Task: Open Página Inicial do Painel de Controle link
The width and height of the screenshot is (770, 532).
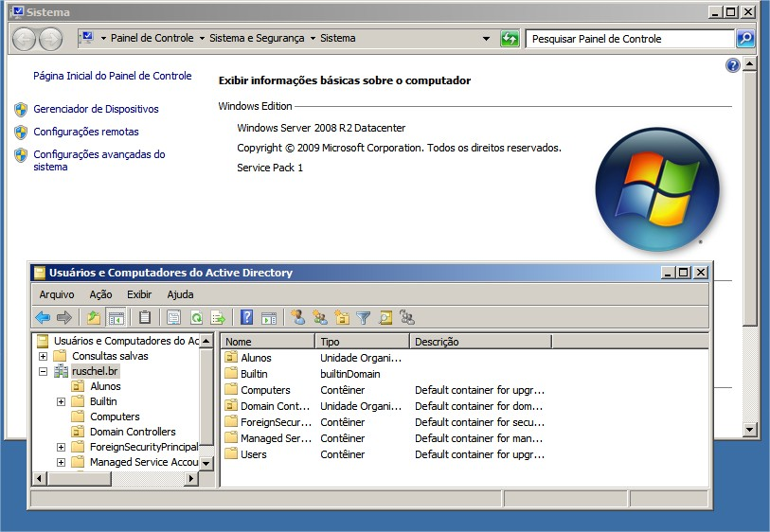Action: pos(113,76)
